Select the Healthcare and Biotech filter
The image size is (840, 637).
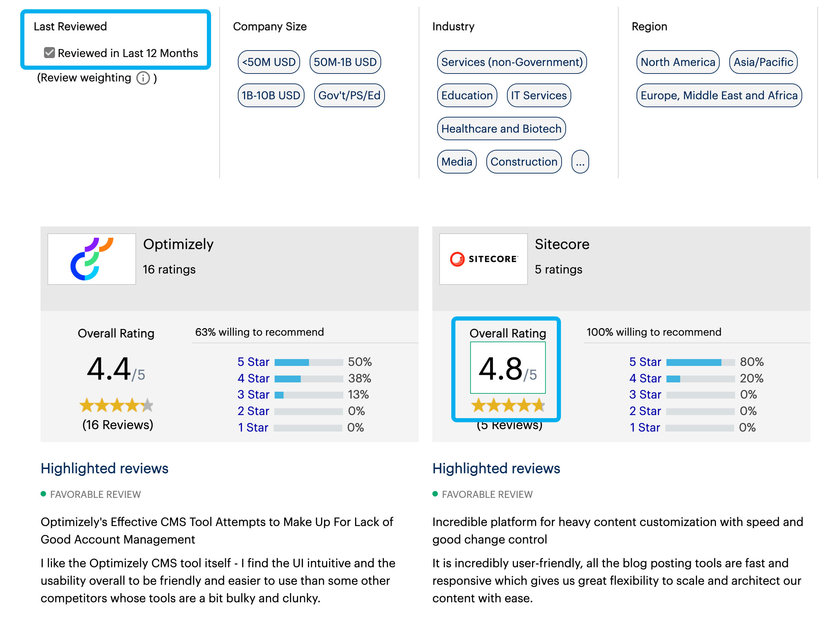[x=502, y=129]
